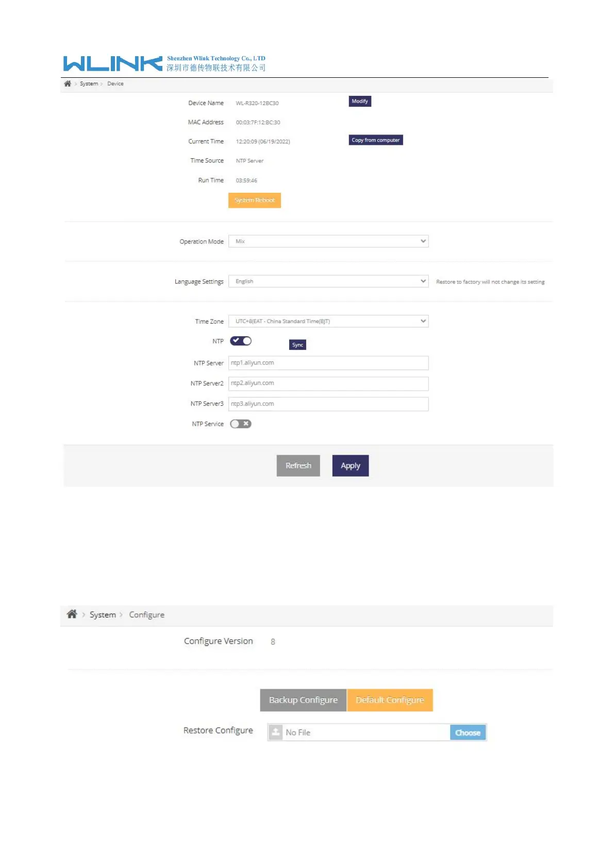Click Choose to select restore file
The height and width of the screenshot is (868, 614).
coord(468,732)
